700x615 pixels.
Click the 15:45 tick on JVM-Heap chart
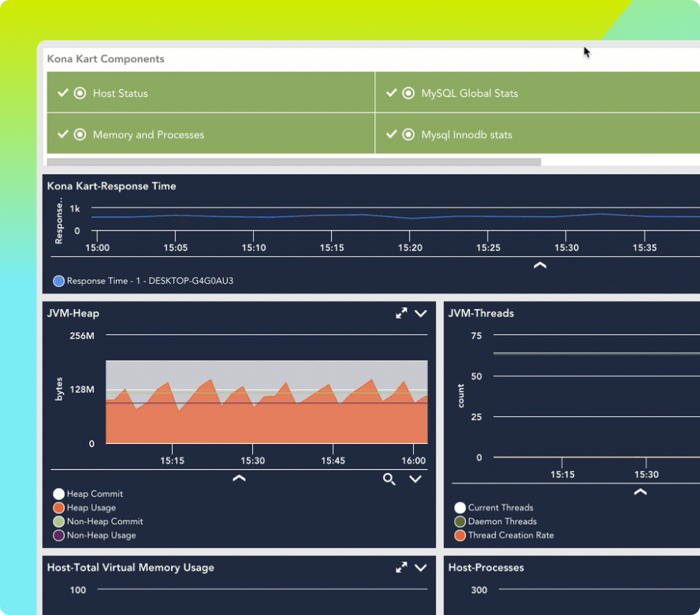pyautogui.click(x=333, y=460)
